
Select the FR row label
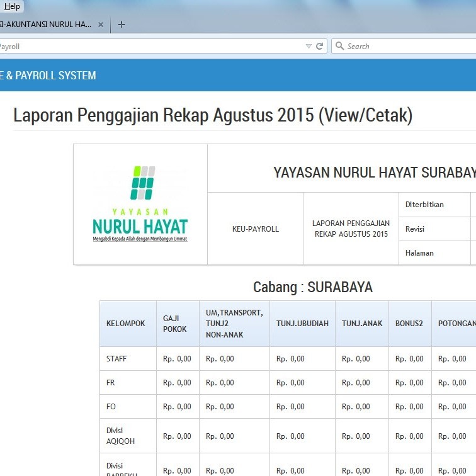click(x=111, y=383)
